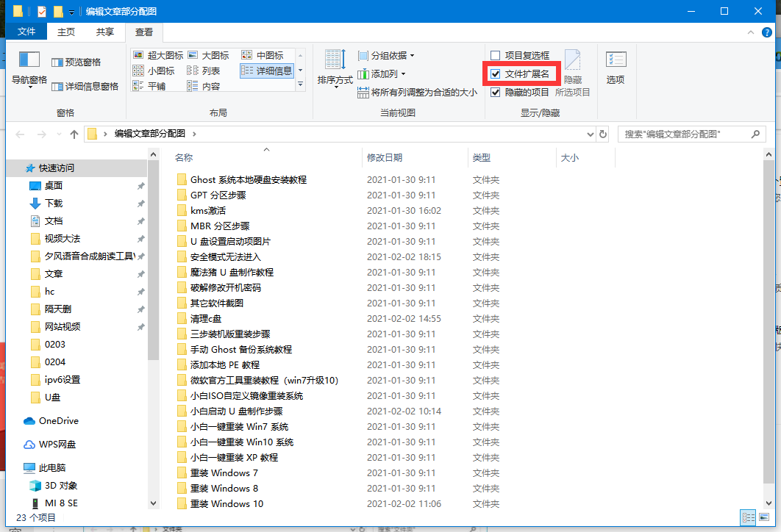Viewport: 781px width, 532px height.
Task: Switch to 平铺 layout
Action: point(157,84)
